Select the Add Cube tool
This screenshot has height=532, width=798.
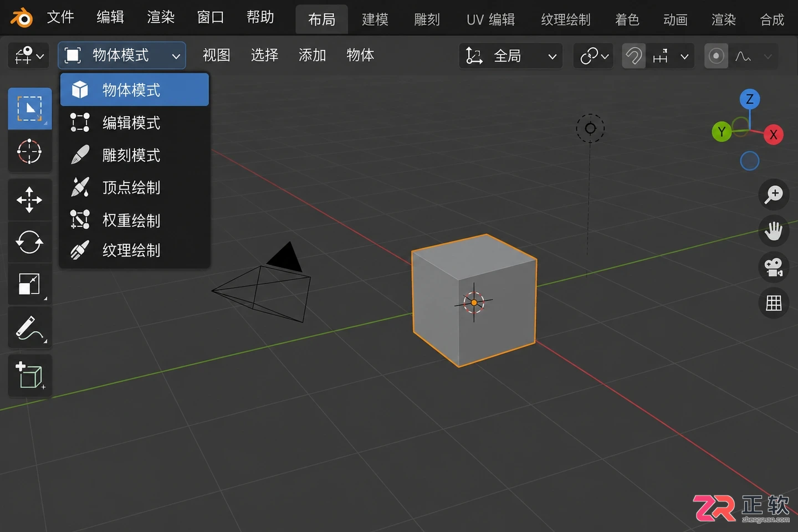(x=30, y=375)
